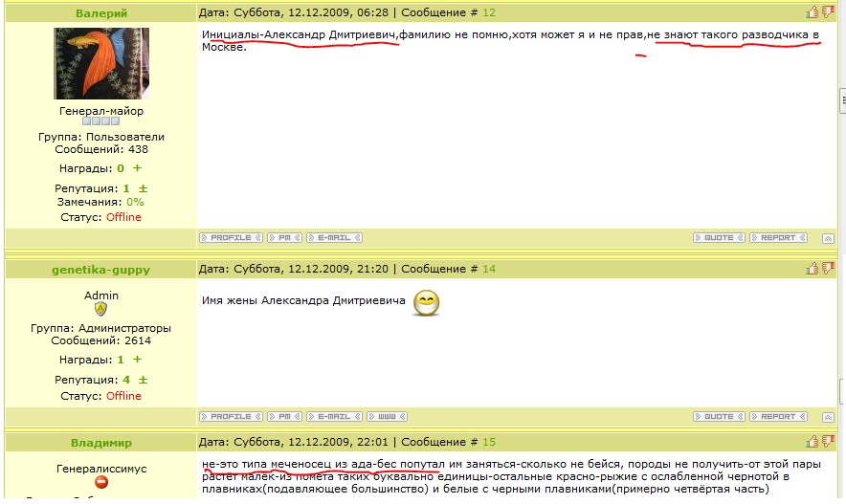Give thumbs up to message 15
Screen dimensions: 846x504
coord(813,442)
